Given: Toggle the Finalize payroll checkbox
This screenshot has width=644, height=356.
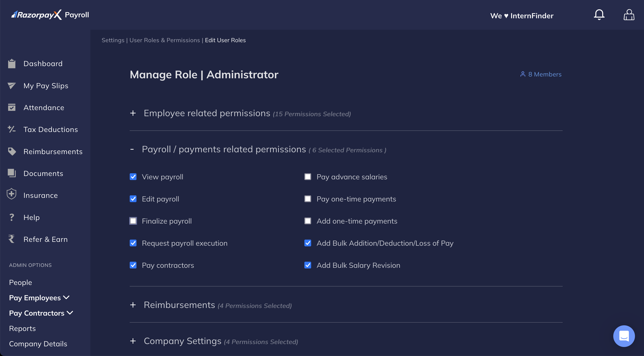Looking at the screenshot, I should tap(134, 221).
